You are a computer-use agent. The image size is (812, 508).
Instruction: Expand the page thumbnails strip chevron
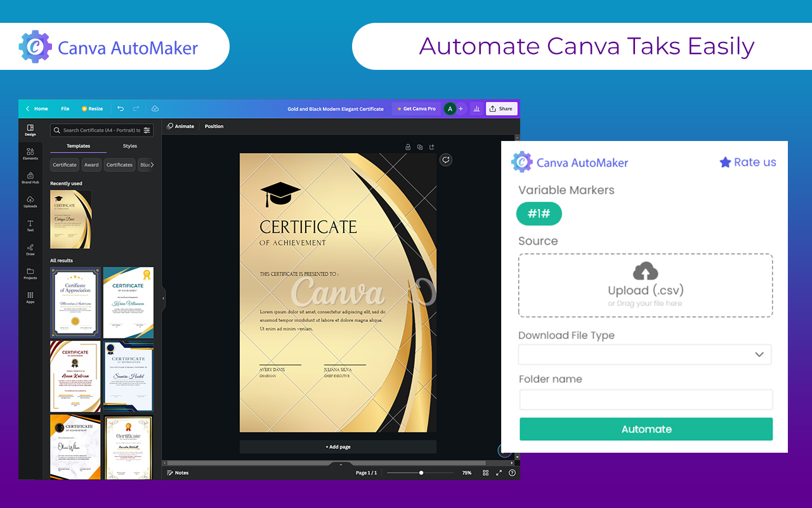tap(341, 465)
